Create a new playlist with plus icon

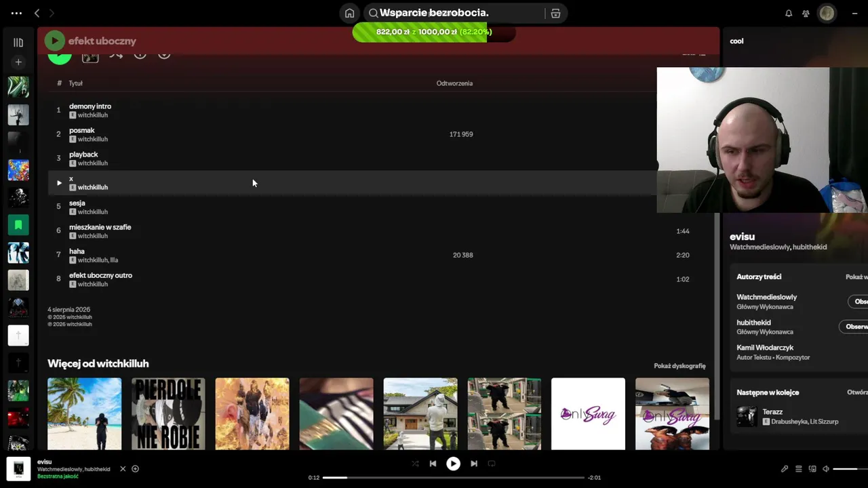pyautogui.click(x=18, y=62)
